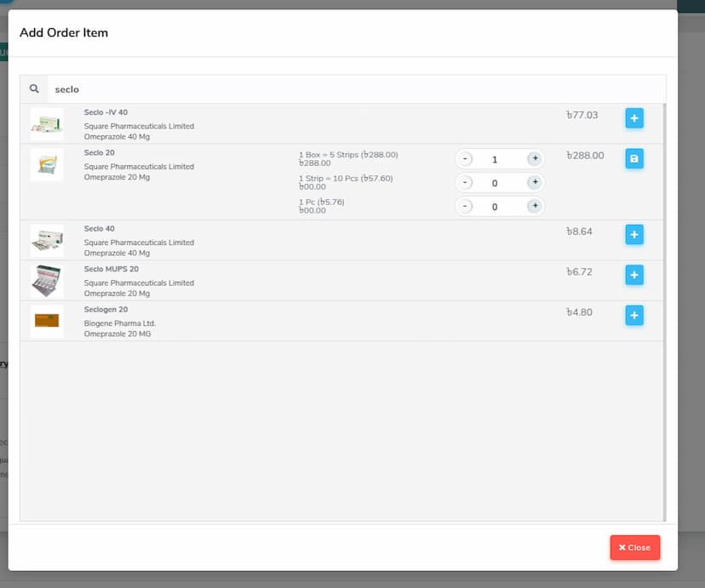Increase Box quantity for Seclo 20
The width and height of the screenshot is (705, 588).
[x=534, y=159]
